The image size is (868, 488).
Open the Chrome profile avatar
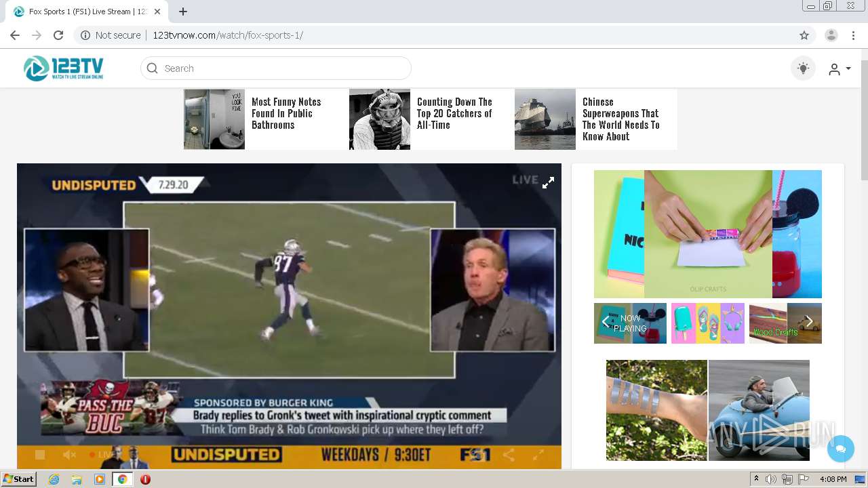(831, 35)
